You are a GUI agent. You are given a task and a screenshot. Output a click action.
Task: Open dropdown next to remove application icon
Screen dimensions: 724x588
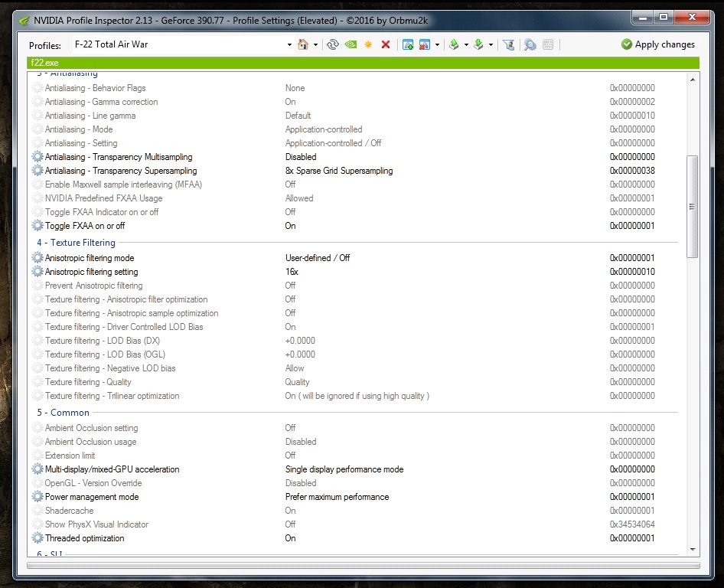437,45
